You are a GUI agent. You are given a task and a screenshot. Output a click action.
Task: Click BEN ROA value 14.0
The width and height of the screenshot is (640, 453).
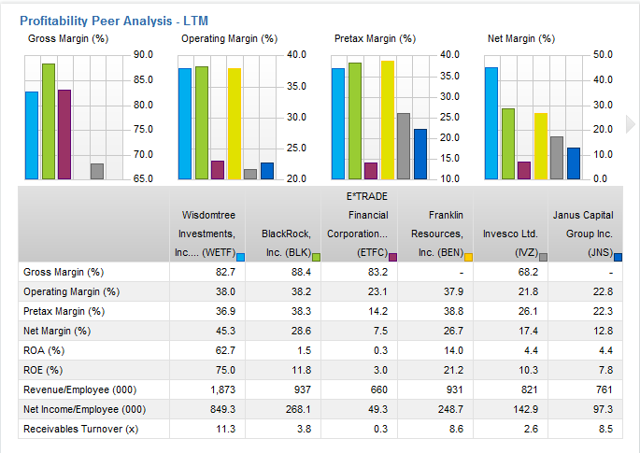(x=453, y=351)
